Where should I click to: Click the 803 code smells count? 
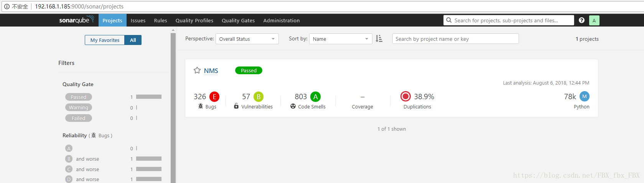pos(301,96)
